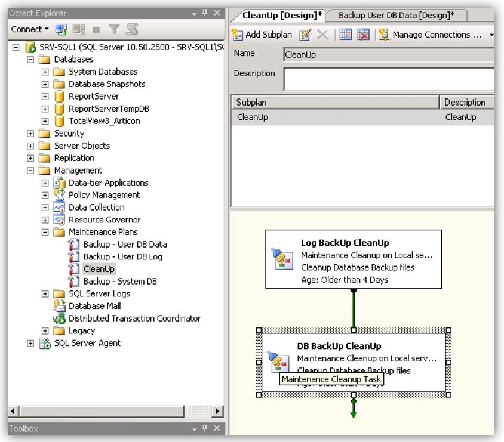Expand the System Databases folder
504x442 pixels.
point(45,72)
